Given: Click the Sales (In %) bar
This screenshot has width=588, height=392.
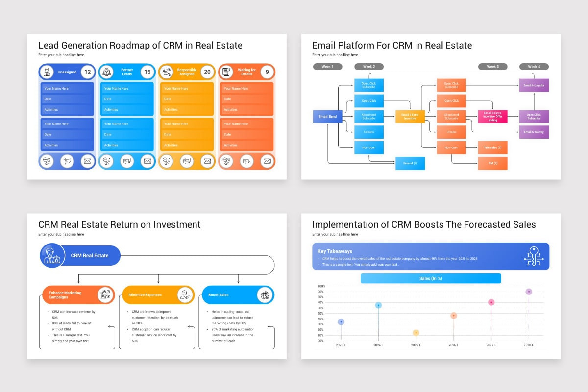Looking at the screenshot, I should [x=431, y=278].
